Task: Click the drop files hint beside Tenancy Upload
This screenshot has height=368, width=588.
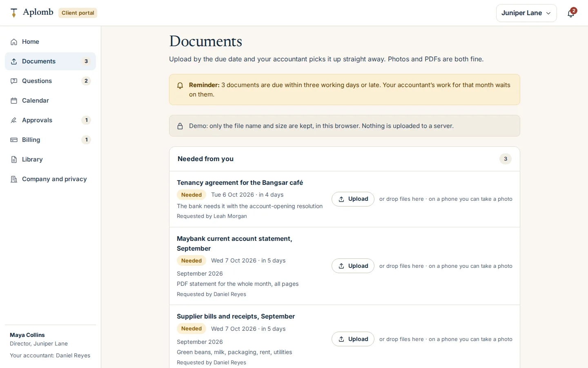Action: pos(446,199)
